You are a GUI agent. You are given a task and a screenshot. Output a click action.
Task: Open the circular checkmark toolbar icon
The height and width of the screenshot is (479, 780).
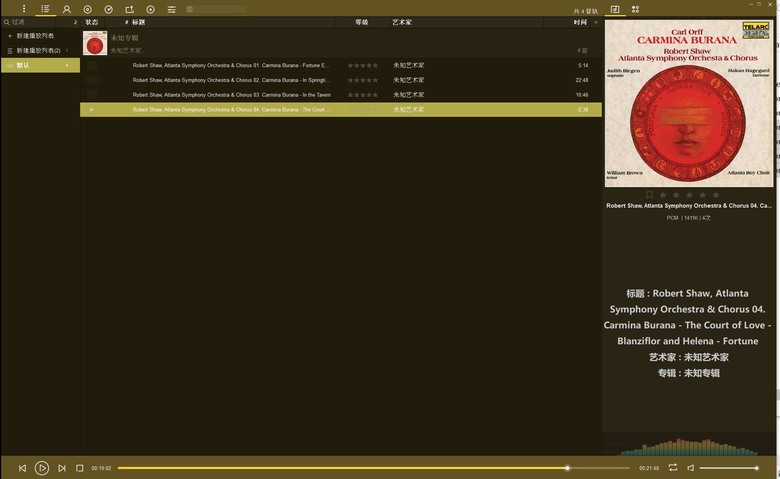pos(108,9)
